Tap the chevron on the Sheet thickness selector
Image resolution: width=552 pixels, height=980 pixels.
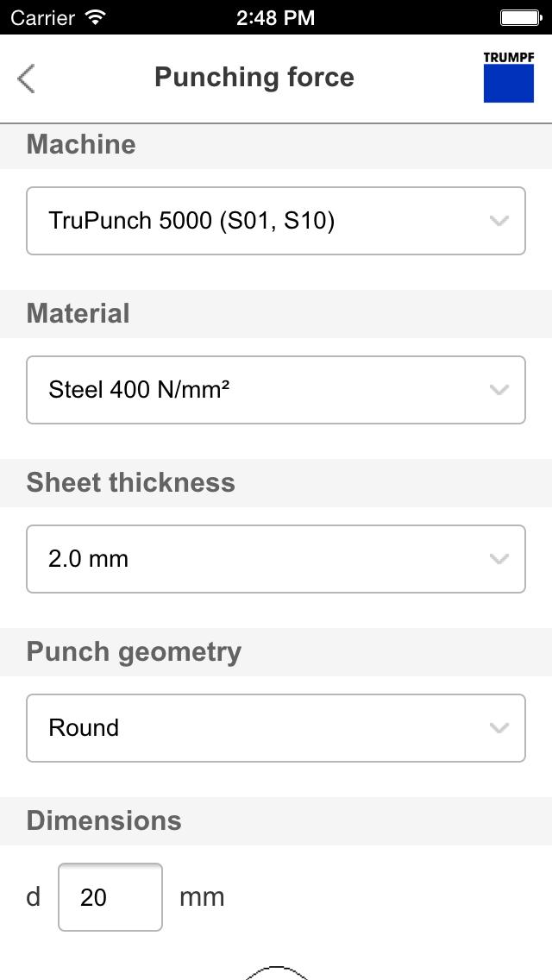coord(499,559)
